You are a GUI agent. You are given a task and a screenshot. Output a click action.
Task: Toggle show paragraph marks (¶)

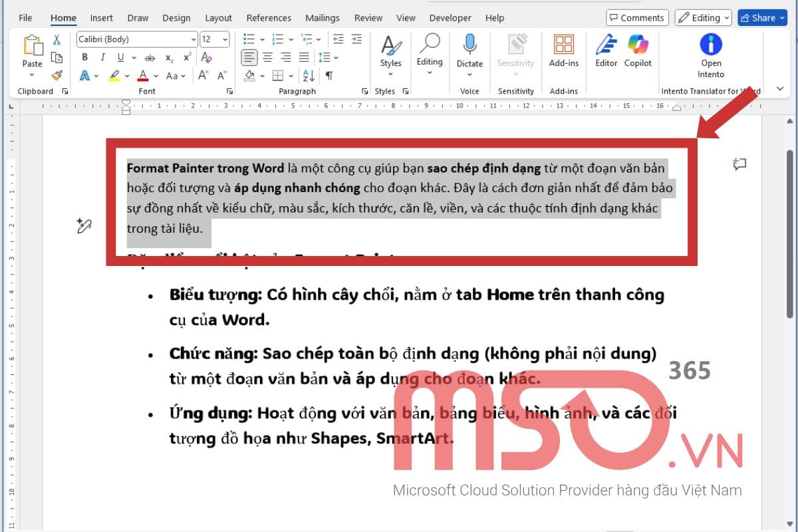[329, 75]
